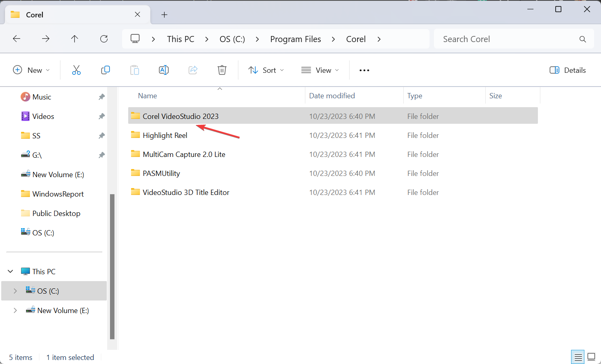Switch to details list view icon
Viewport: 601px width, 364px height.
coord(578,357)
